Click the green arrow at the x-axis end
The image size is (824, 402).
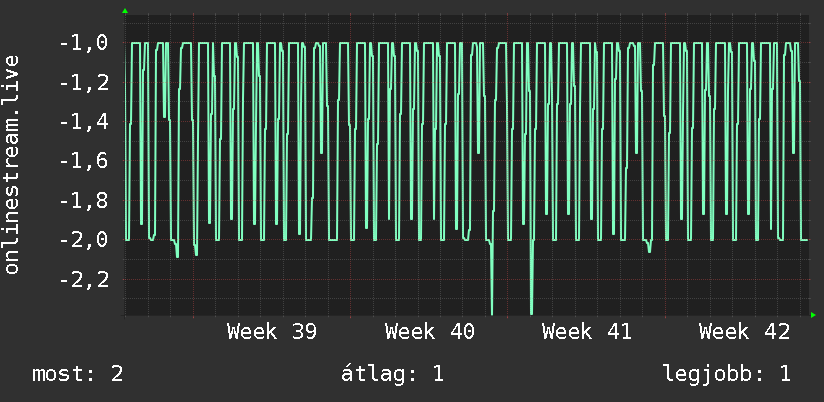813,315
